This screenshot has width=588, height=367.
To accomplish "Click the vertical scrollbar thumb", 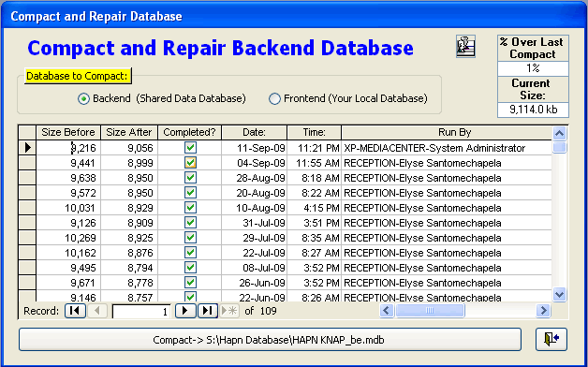I will point(560,147).
